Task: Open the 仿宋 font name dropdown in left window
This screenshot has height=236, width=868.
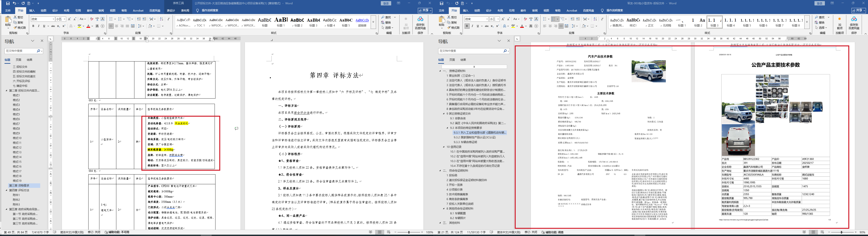Action: coord(53,19)
